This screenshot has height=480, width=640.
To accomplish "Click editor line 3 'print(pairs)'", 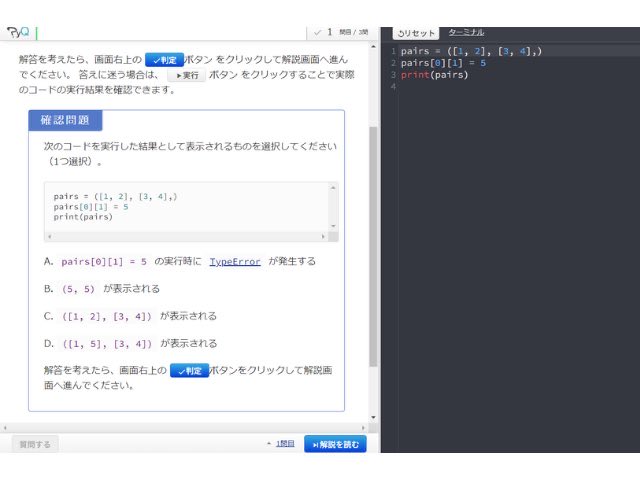I will coord(434,75).
